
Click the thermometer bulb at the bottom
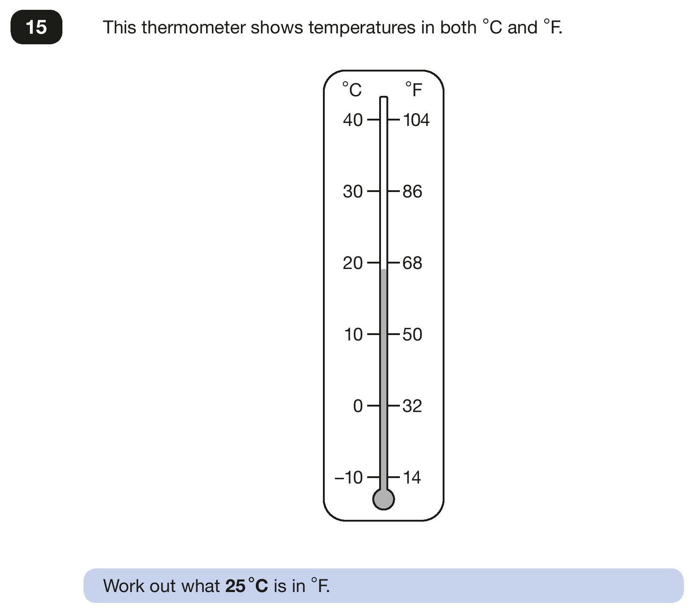pyautogui.click(x=384, y=499)
